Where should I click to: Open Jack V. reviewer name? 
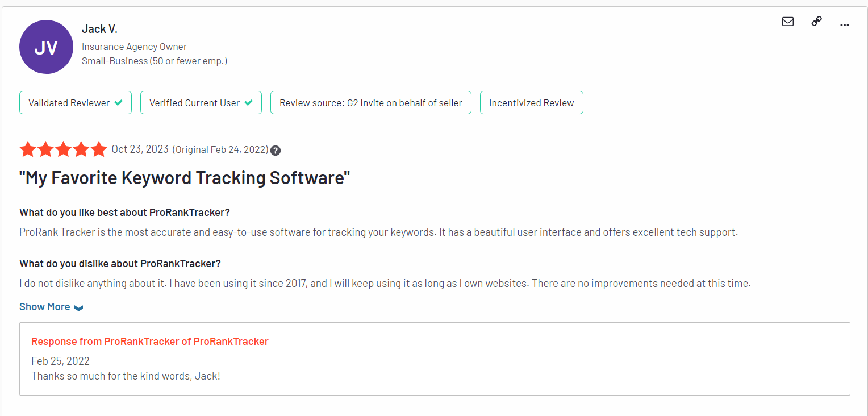pyautogui.click(x=99, y=29)
